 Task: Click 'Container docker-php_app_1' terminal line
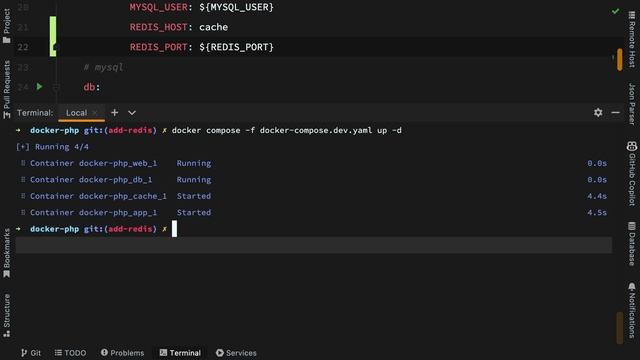tap(93, 212)
